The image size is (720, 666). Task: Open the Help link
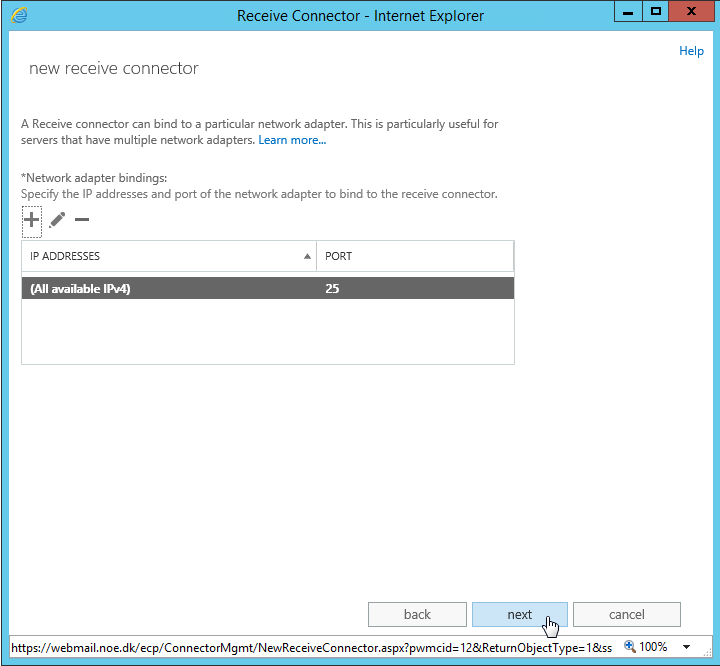tap(691, 51)
